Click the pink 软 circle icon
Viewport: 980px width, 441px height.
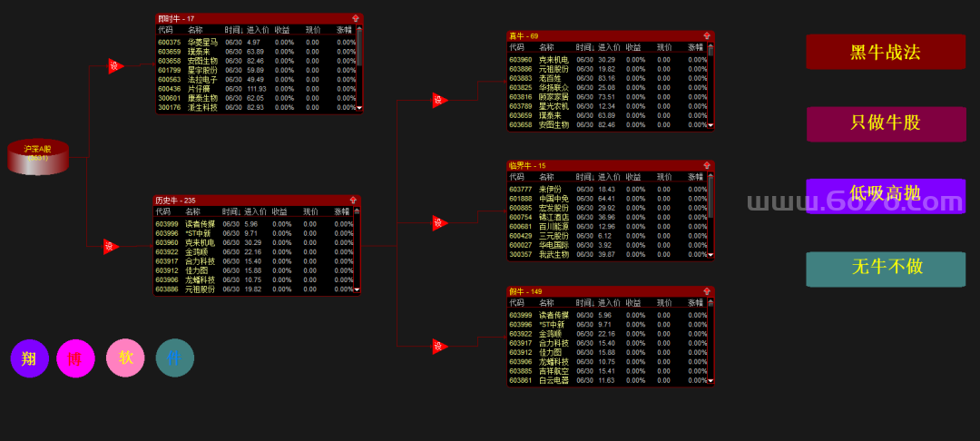point(125,358)
